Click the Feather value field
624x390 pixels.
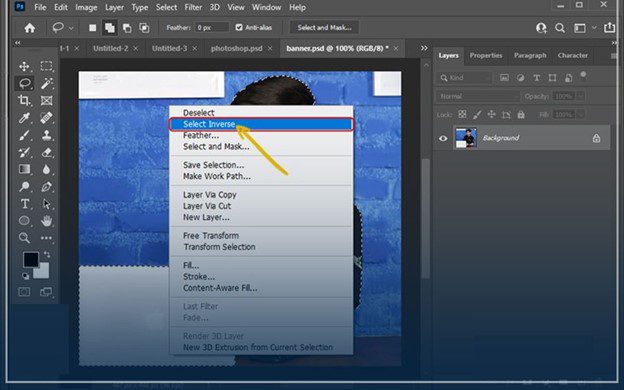212,27
